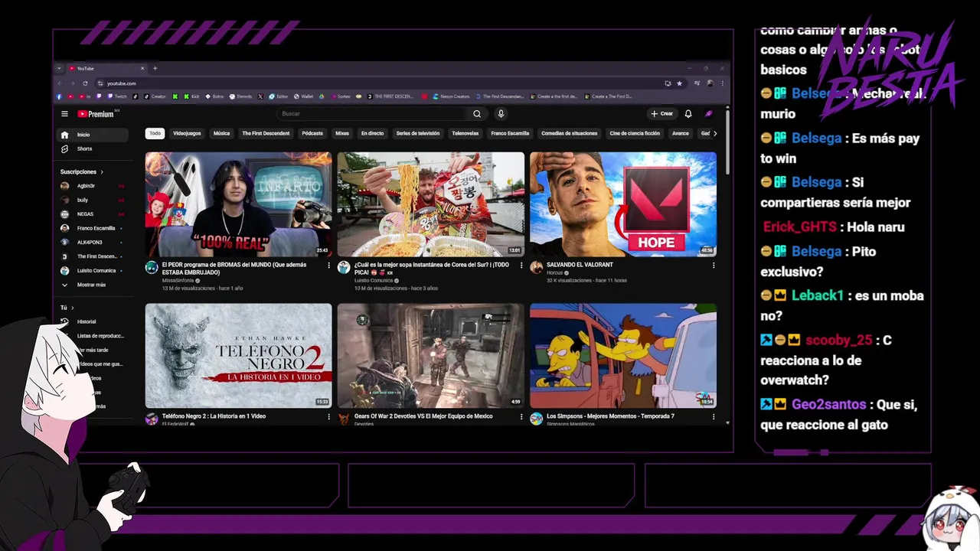
Task: Click the search magnifier button
Action: pos(477,114)
